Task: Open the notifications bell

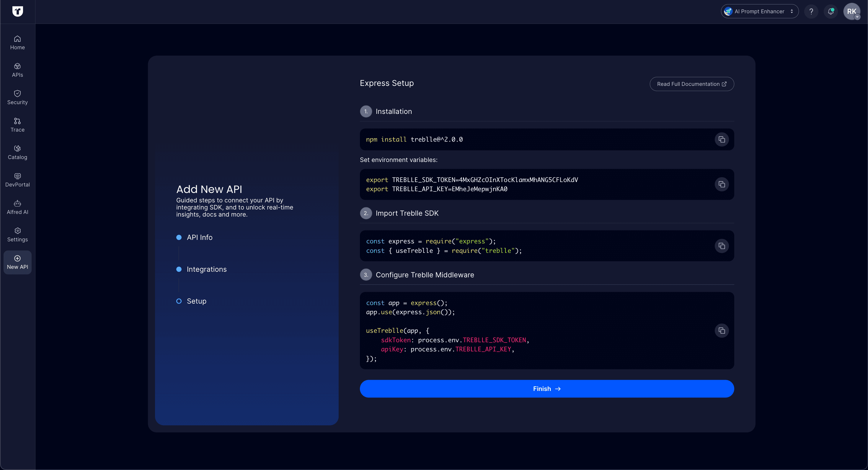Action: [x=831, y=12]
